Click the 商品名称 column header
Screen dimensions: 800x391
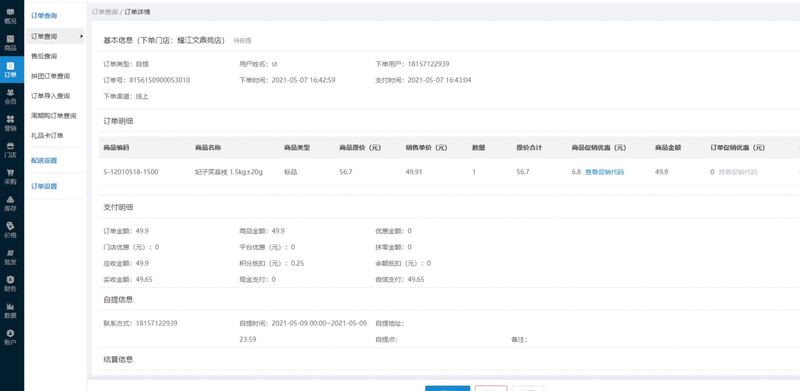coord(208,148)
